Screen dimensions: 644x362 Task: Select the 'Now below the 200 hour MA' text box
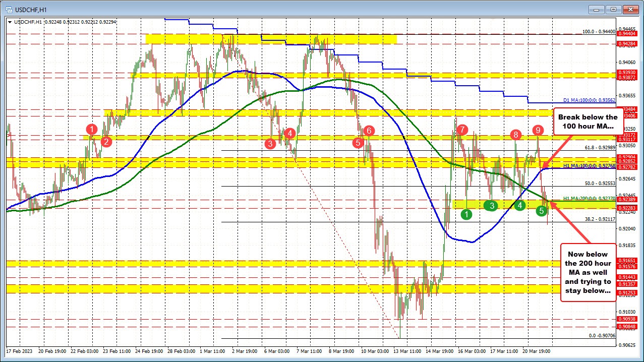(587, 272)
